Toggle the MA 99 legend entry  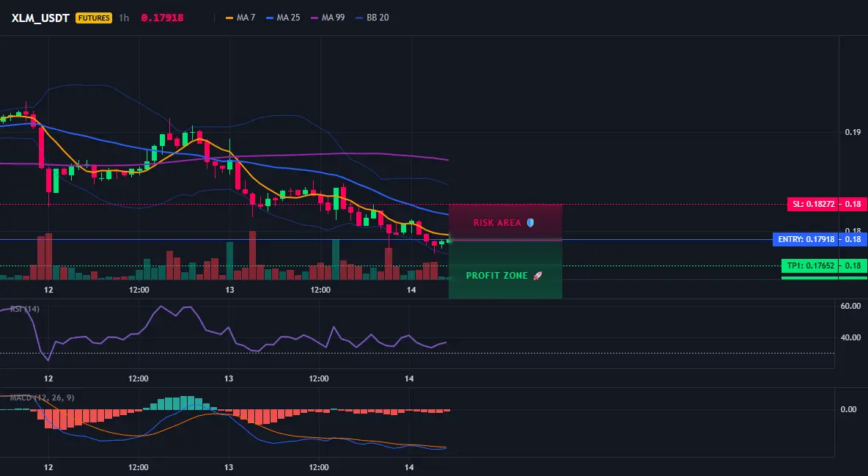coord(328,18)
